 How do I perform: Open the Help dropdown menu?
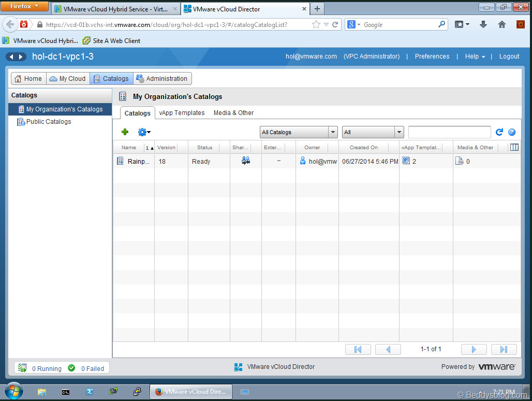[x=475, y=56]
